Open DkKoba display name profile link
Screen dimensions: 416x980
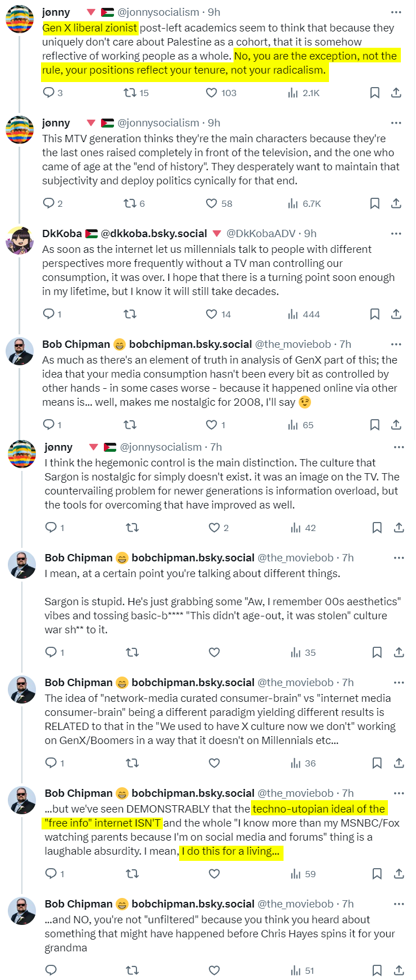(x=62, y=233)
